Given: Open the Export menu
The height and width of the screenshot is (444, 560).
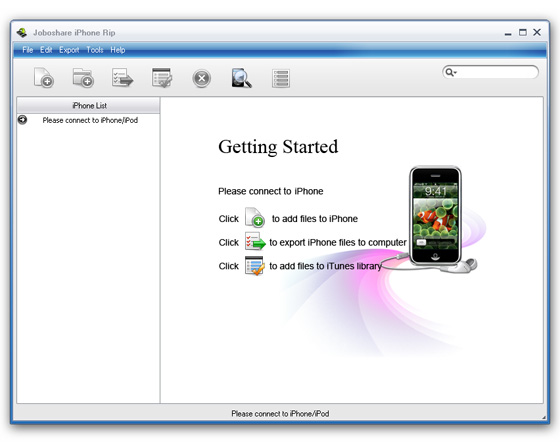Looking at the screenshot, I should tap(69, 50).
